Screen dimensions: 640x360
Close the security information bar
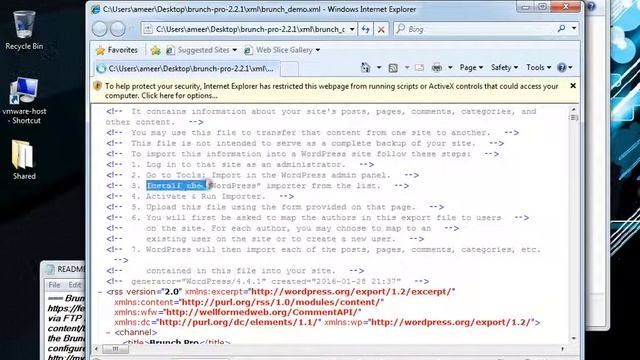coord(573,86)
